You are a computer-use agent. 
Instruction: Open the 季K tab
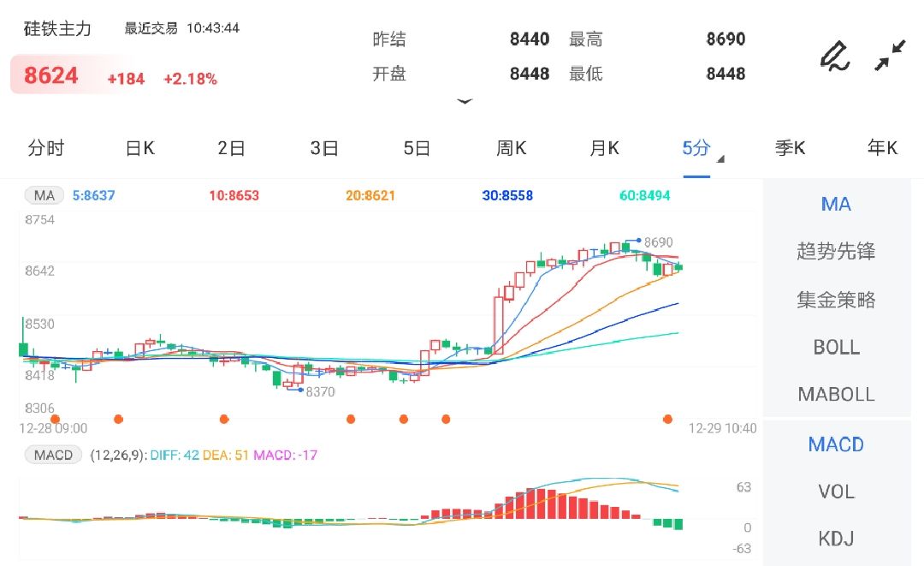tap(790, 148)
